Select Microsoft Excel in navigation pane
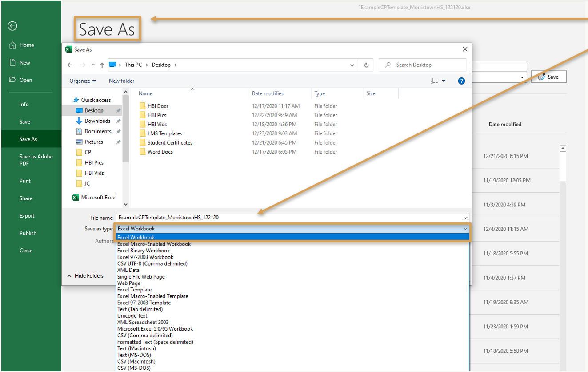Screen dimensions: 588x372 (x=98, y=198)
